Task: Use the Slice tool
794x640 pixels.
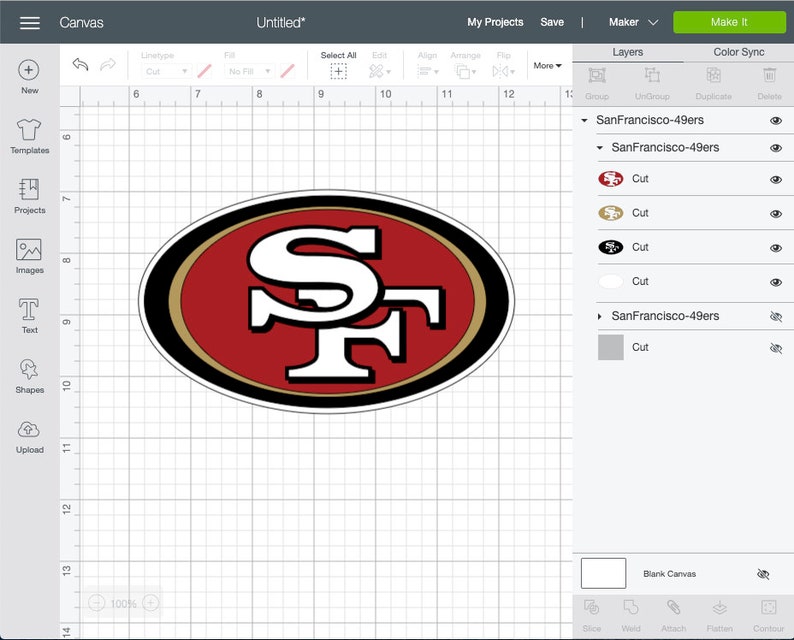Action: (x=591, y=616)
